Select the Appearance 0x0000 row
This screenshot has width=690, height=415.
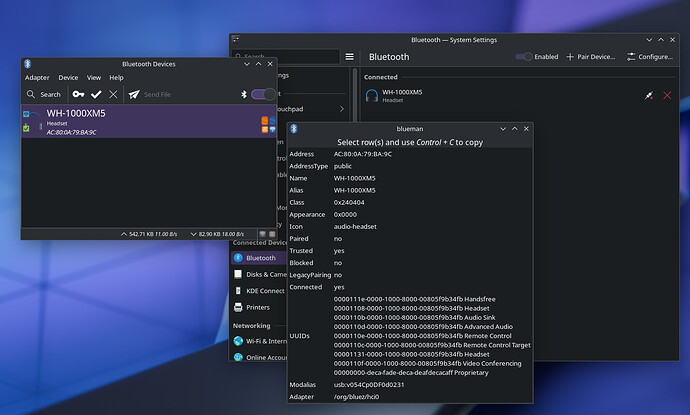pos(410,214)
